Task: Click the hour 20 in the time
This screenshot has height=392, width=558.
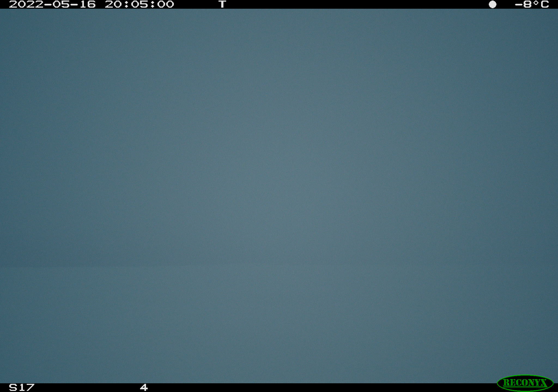Action: tap(113, 4)
